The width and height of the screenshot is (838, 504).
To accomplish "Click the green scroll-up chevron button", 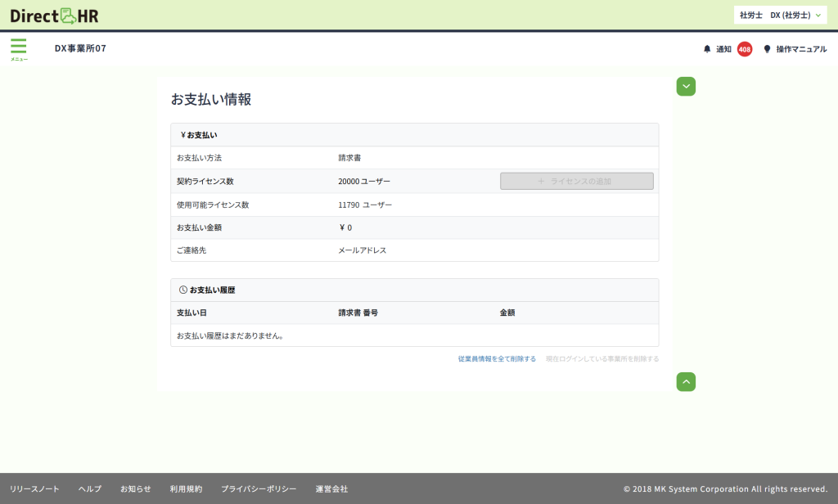I will (686, 381).
